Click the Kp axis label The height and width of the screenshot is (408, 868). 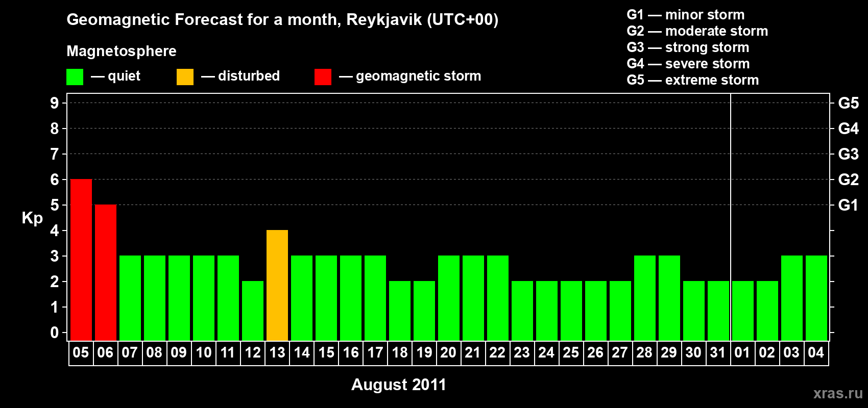(32, 218)
